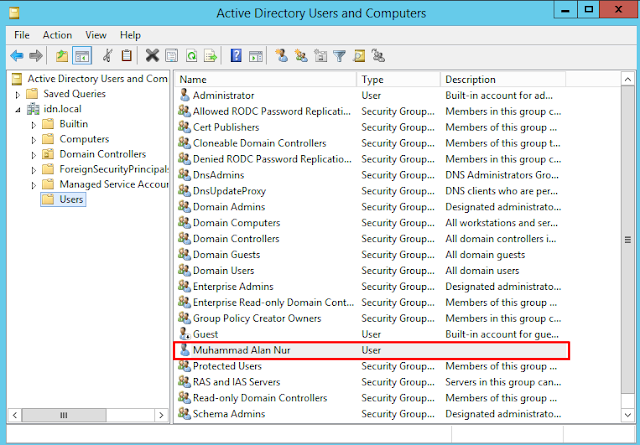This screenshot has width=640, height=445.
Task: Cut selection with the scissors icon
Action: click(108, 56)
